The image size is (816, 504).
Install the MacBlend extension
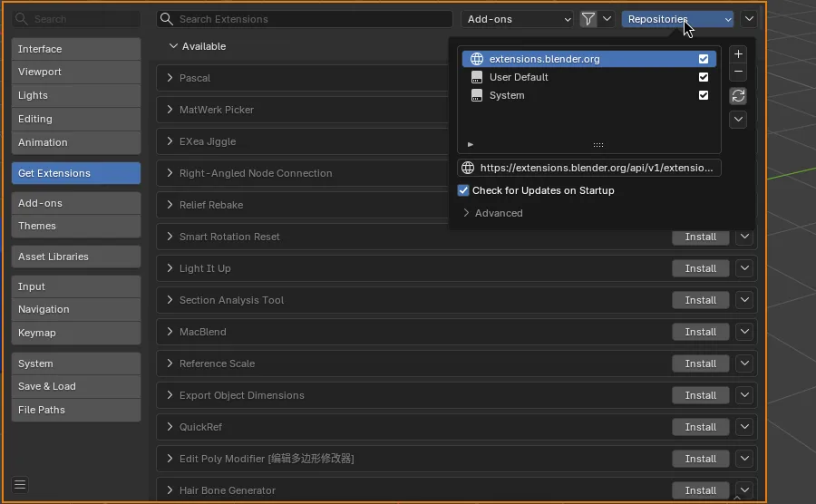pos(701,332)
